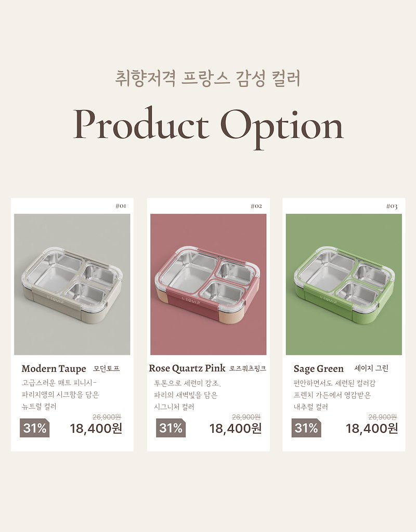
Task: Click the 18,400원 price under Sage Green
Action: 372,429
